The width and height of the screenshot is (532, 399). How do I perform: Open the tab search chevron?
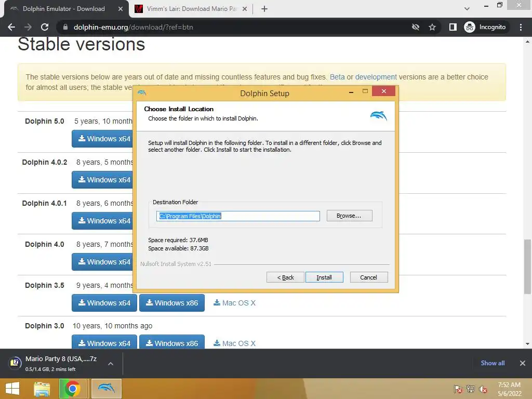(467, 9)
